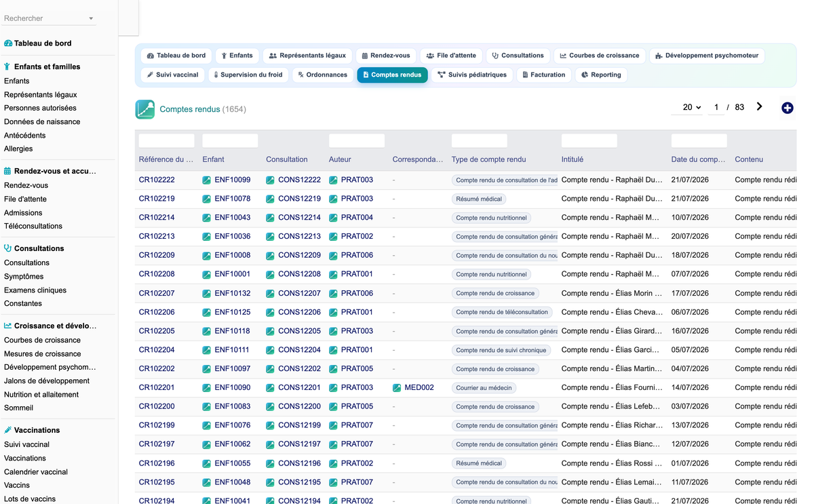This screenshot has height=504, width=814.
Task: Click the Comptes rendus header icon
Action: pos(145,109)
